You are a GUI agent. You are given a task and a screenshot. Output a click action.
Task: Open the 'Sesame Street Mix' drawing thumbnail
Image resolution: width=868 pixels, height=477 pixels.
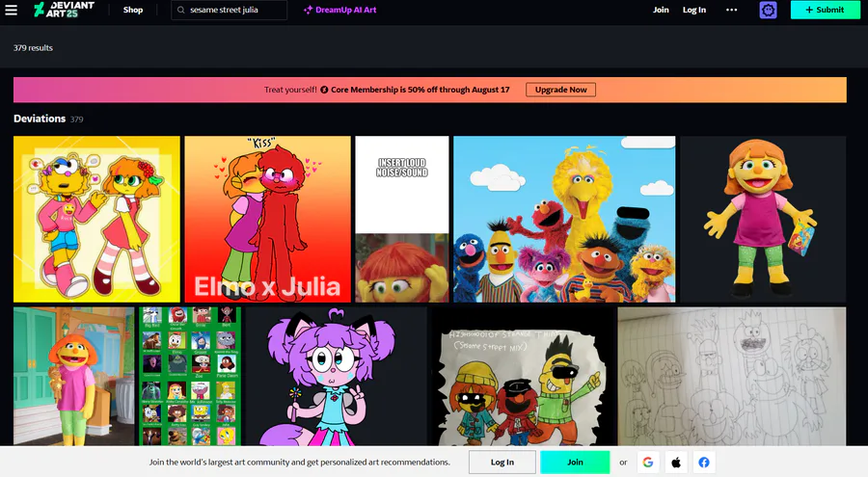[x=522, y=376]
